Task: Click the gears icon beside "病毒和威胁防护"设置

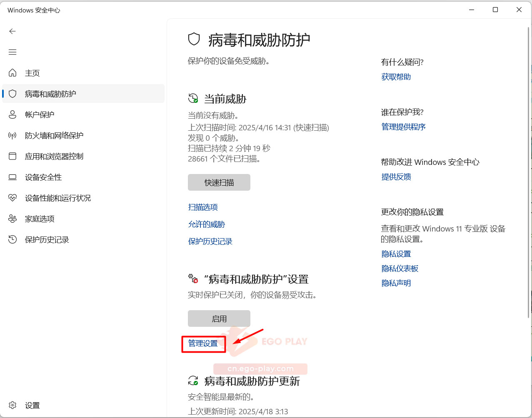Action: [193, 279]
